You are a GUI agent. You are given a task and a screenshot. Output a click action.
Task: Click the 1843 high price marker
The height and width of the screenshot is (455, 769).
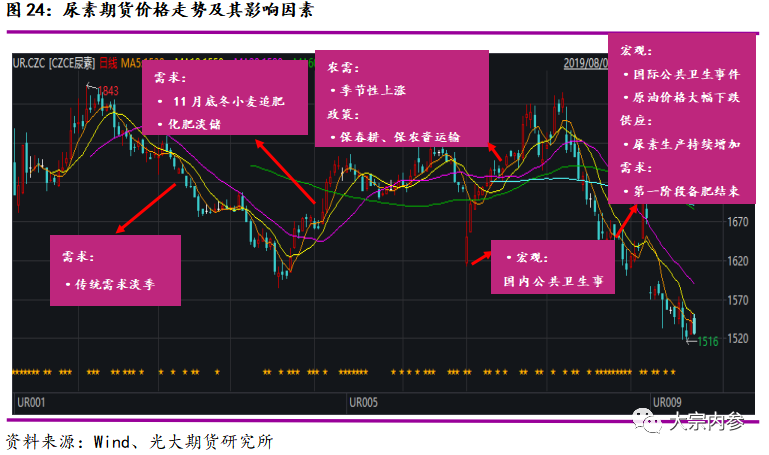point(108,91)
